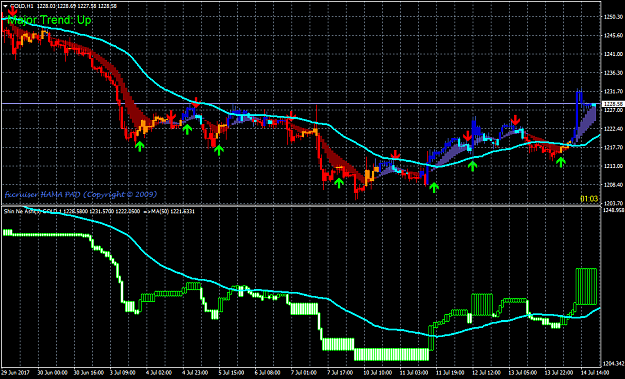
Task: Click the GOLD,H1 symbol title text
Action: (22, 6)
